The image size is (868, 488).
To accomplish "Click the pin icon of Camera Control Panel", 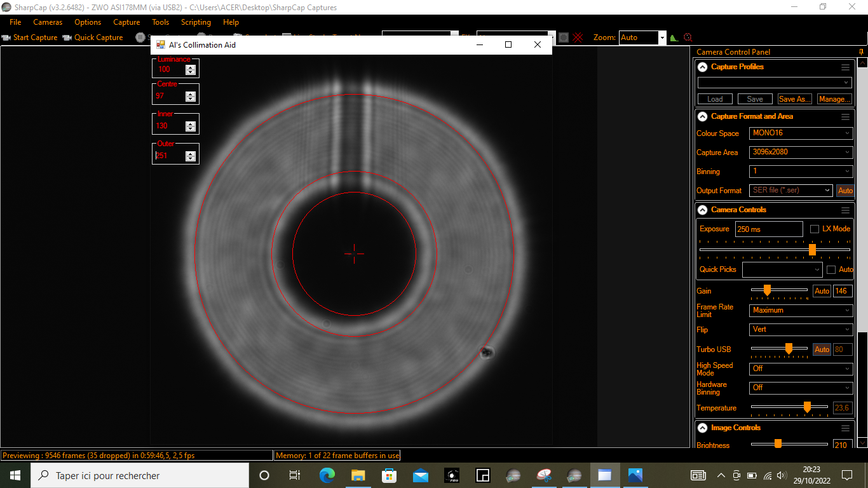I will click(861, 52).
